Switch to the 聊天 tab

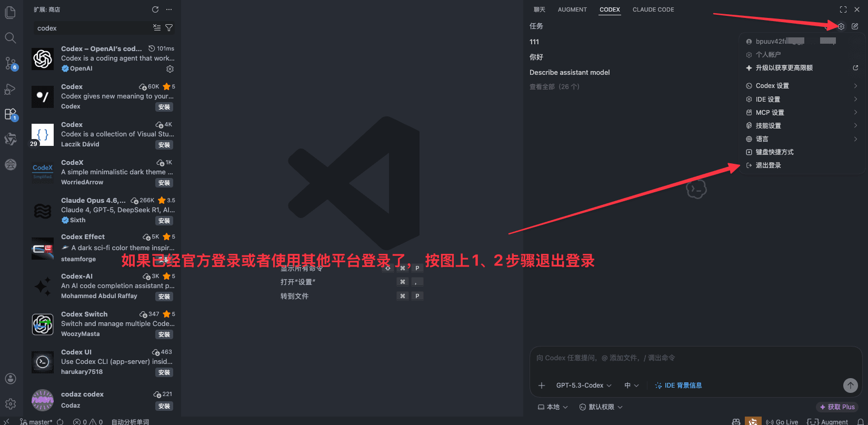coord(540,9)
